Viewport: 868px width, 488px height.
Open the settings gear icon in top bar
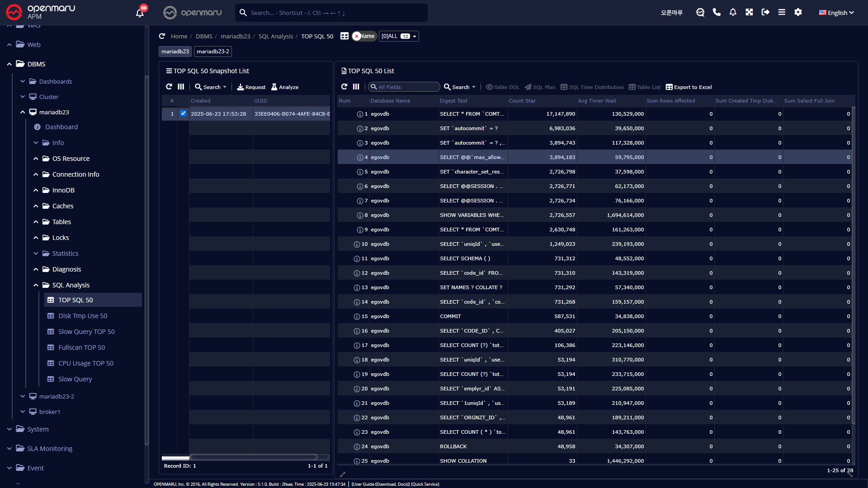coord(798,12)
